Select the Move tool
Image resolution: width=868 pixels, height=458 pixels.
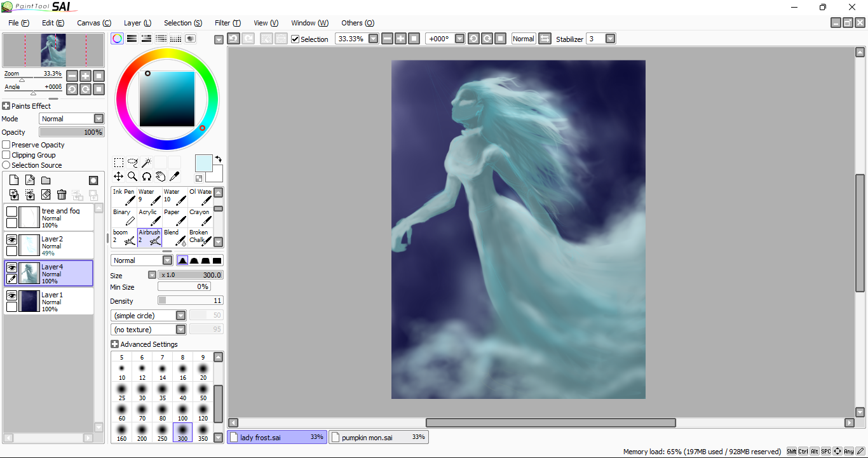pyautogui.click(x=119, y=177)
